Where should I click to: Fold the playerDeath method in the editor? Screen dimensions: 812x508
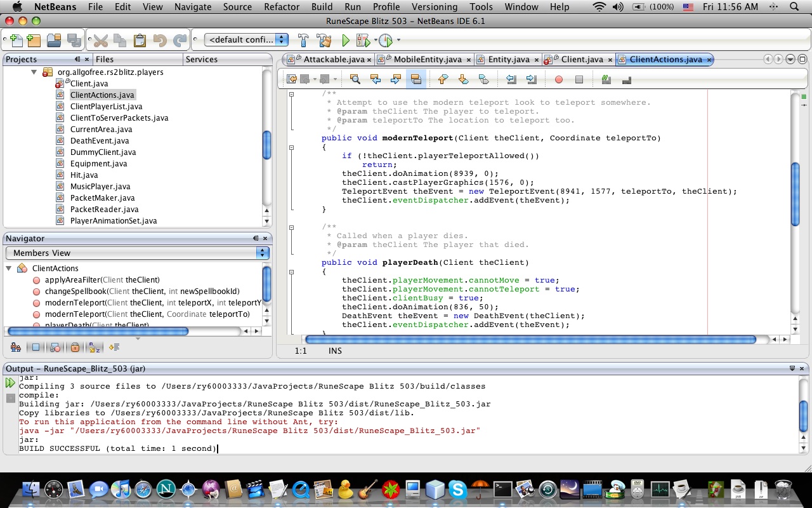point(291,272)
